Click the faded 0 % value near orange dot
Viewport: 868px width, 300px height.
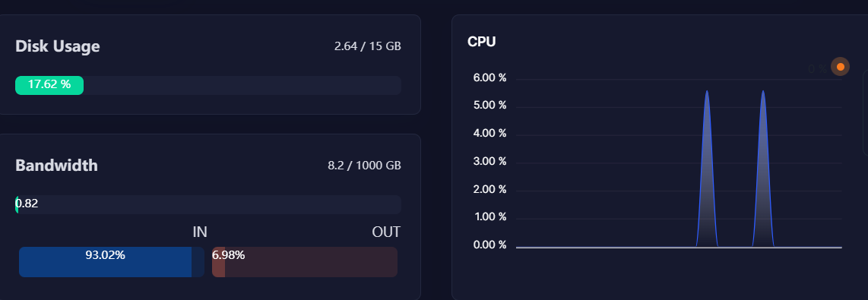pos(817,68)
